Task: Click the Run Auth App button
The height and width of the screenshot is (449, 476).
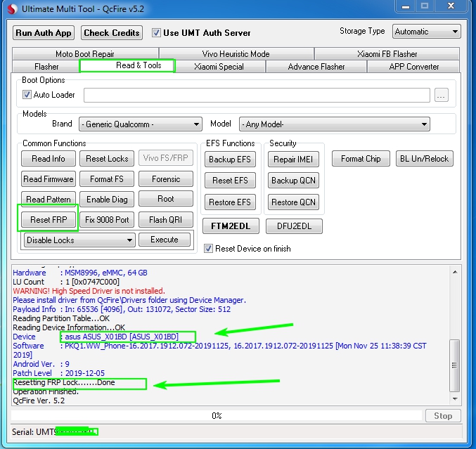Action: click(x=44, y=33)
